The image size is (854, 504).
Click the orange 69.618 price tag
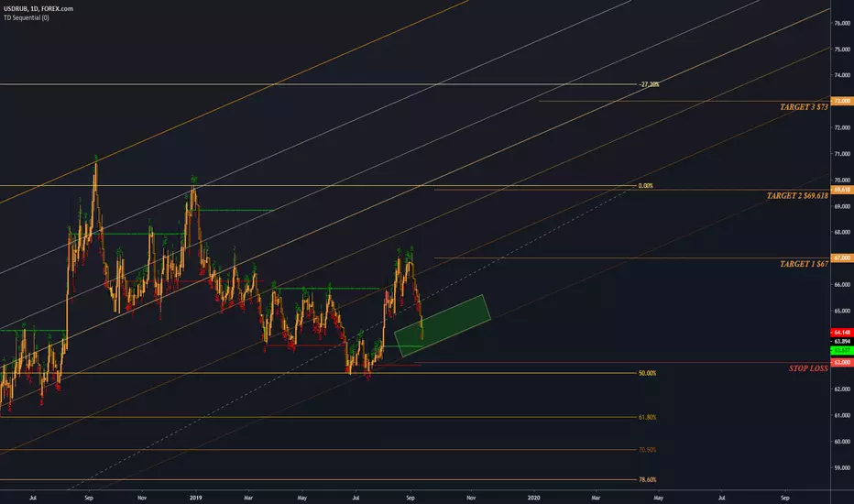pos(842,190)
